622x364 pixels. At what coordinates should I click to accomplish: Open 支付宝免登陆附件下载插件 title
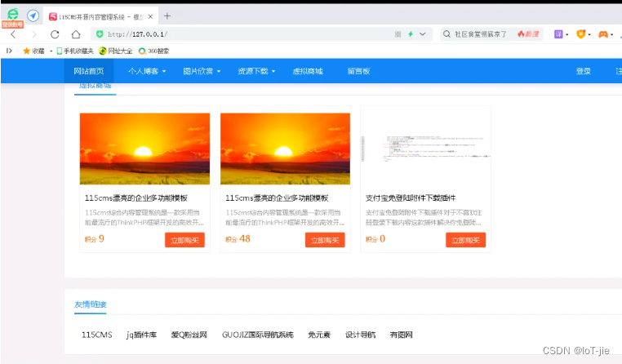[x=411, y=198]
